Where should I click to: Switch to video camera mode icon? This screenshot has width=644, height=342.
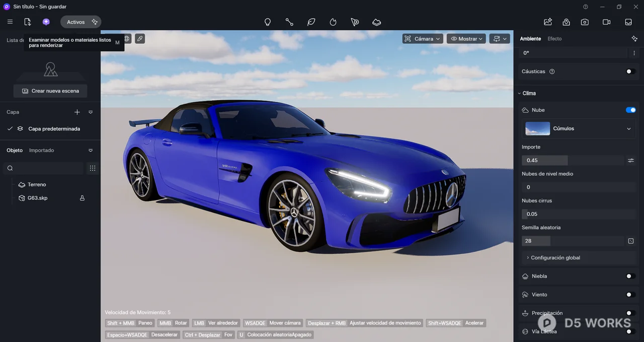tap(606, 22)
